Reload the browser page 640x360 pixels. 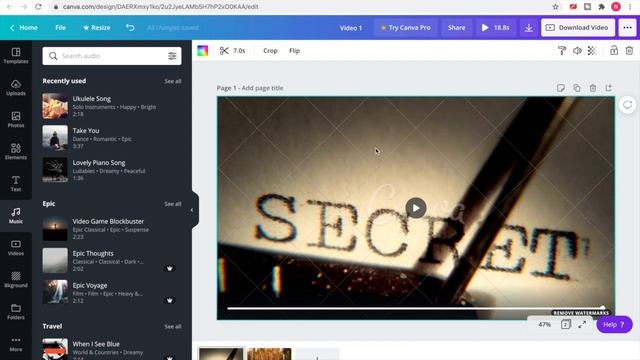pyautogui.click(x=38, y=7)
